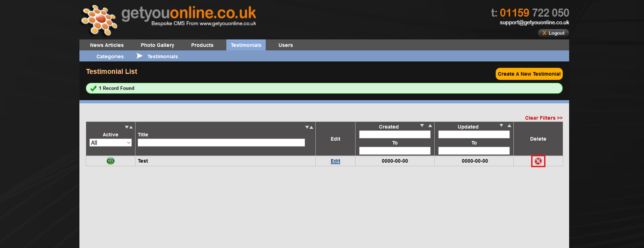Focus the Updated To date field
The image size is (644, 248).
tap(474, 151)
